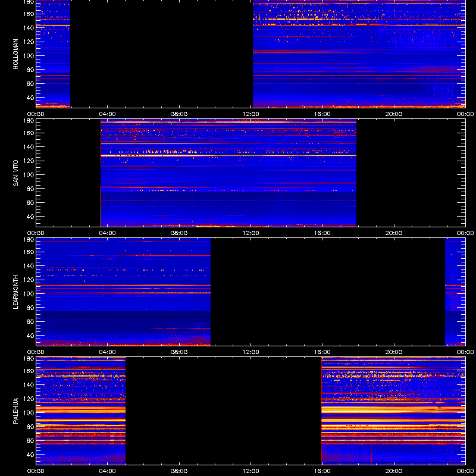Click the 80 frequency label on Palehua axis
This screenshot has height=476, width=476.
pos(31,427)
